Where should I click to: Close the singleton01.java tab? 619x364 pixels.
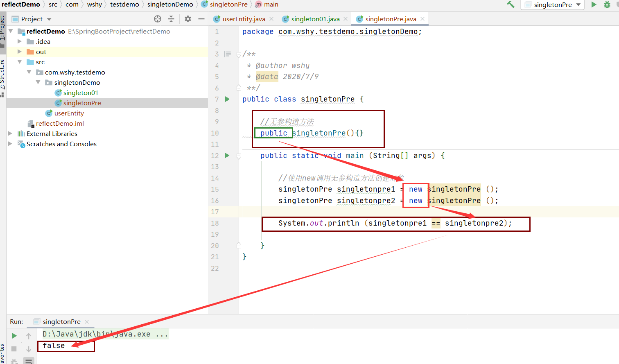[x=346, y=19]
